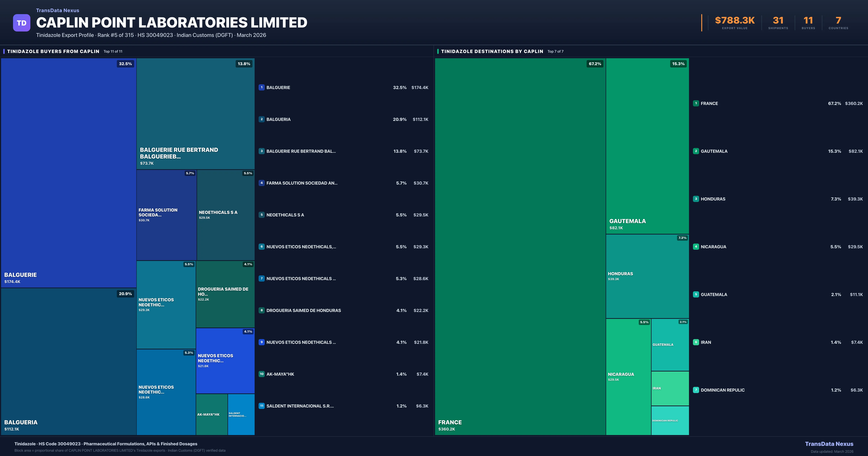This screenshot has width=868, height=456.
Task: Click rank badge 8 beside DROGUERIA SAIMED
Action: tap(261, 310)
